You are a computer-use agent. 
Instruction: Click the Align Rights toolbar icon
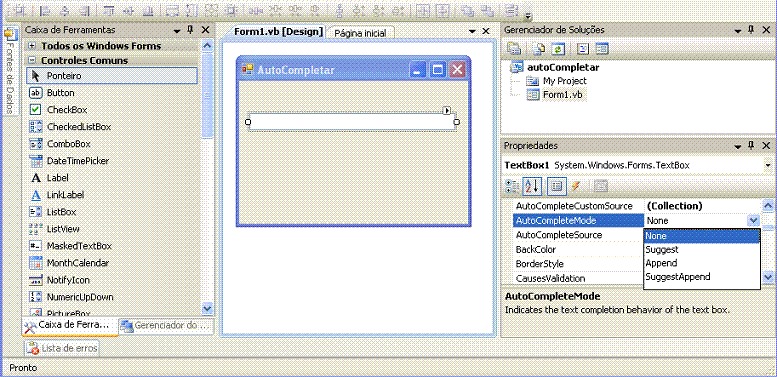(x=83, y=10)
